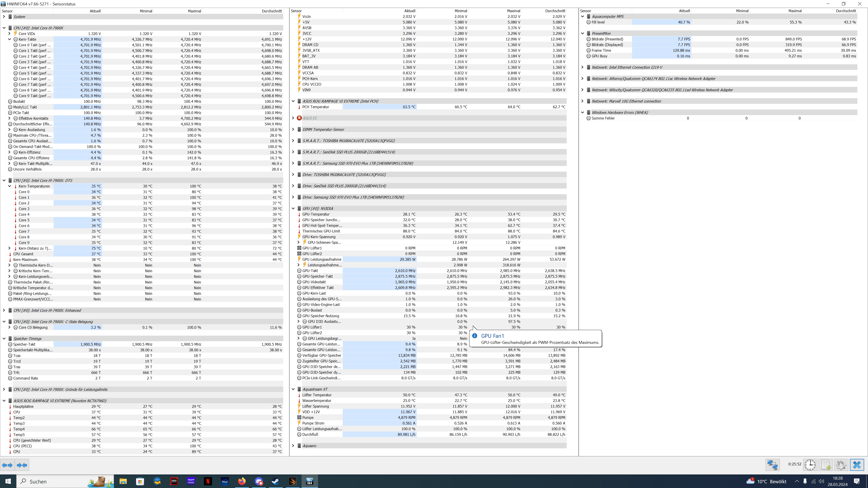Collapse Windows Hardware Errors (WHEA) group
This screenshot has width=868, height=488.
click(x=582, y=113)
